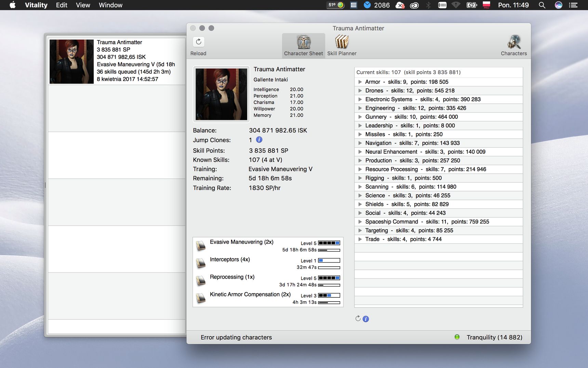Click the blue checkmark 2086 menu bar item
Viewport: 588px width, 368px height.
point(376,5)
